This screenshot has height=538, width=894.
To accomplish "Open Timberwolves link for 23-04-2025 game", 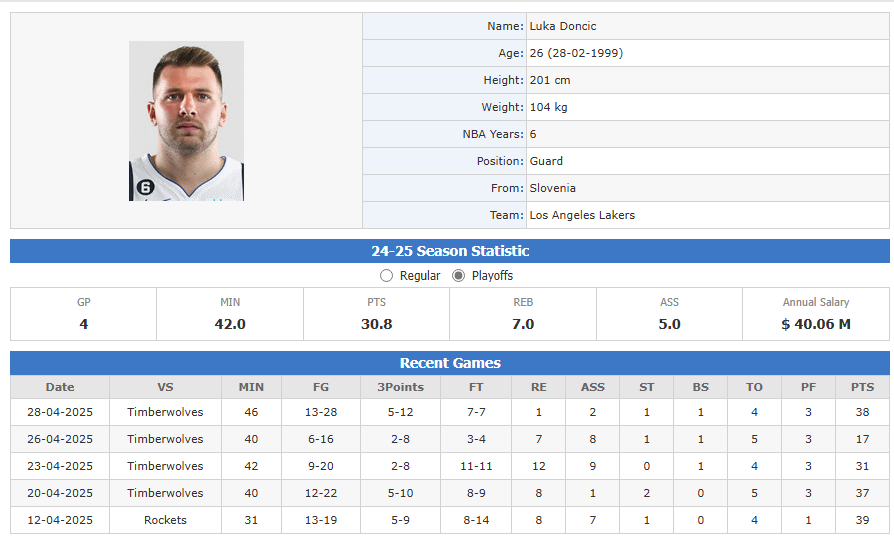I will 165,466.
